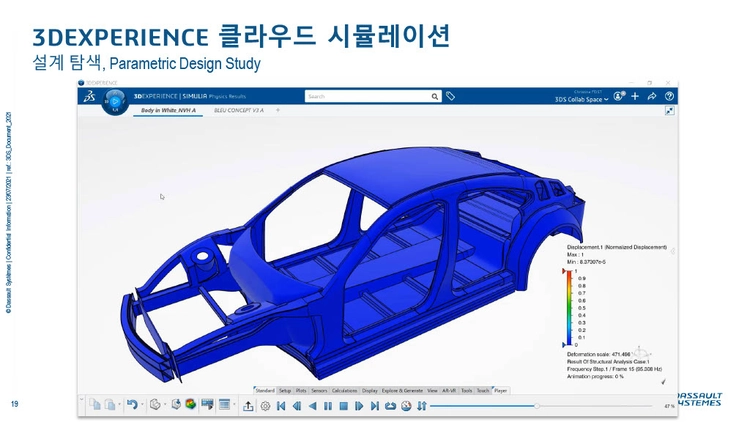Click the checkmark icon below legend

pos(663,382)
